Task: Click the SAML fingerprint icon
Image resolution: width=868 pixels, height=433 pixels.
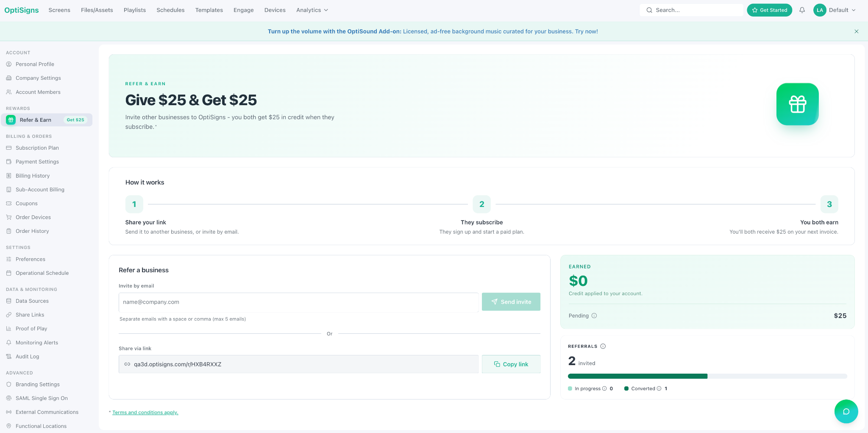Action: 9,398
